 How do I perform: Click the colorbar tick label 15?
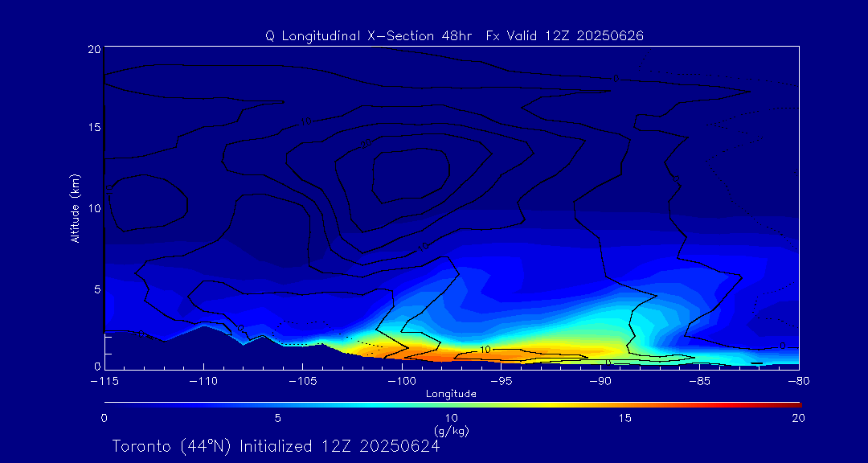(624, 419)
